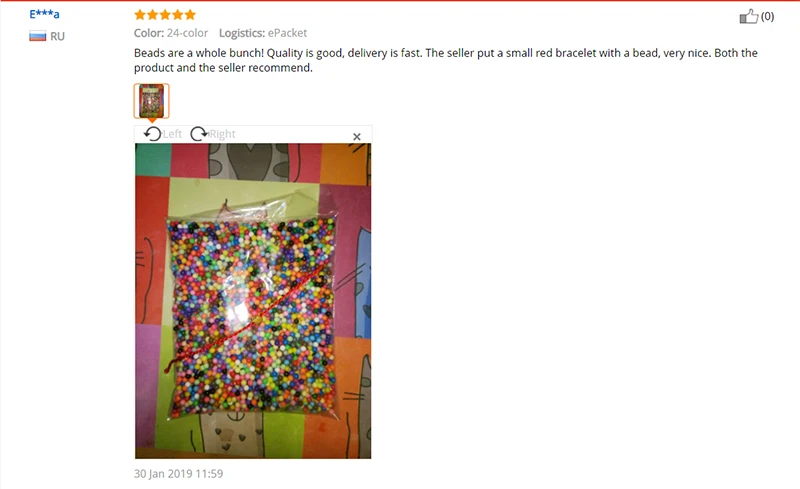
Task: Click the second star of the rating
Action: click(x=153, y=15)
